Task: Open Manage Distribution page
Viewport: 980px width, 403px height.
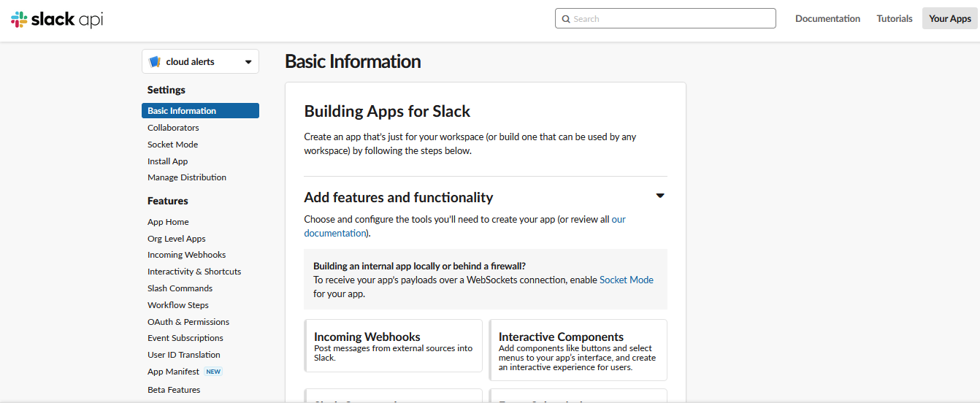Action: pyautogui.click(x=187, y=177)
